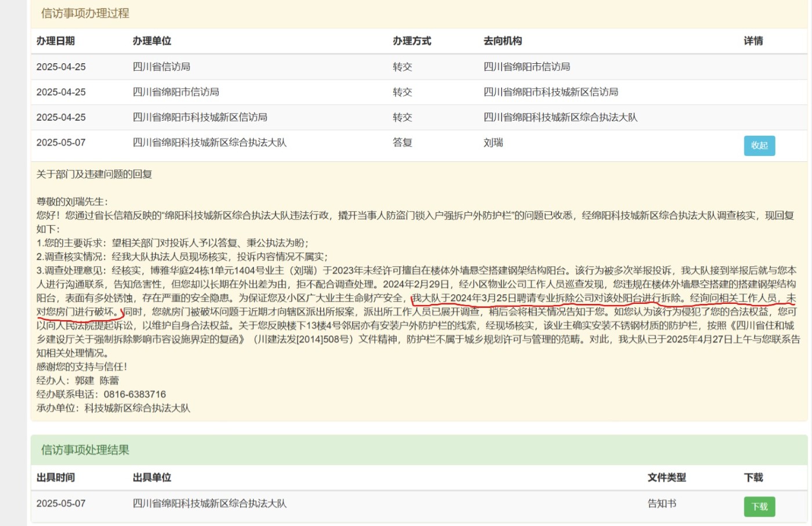The width and height of the screenshot is (812, 526).
Task: Click the handlers line 经办人：郭建 陈蕾
Action: [78, 380]
